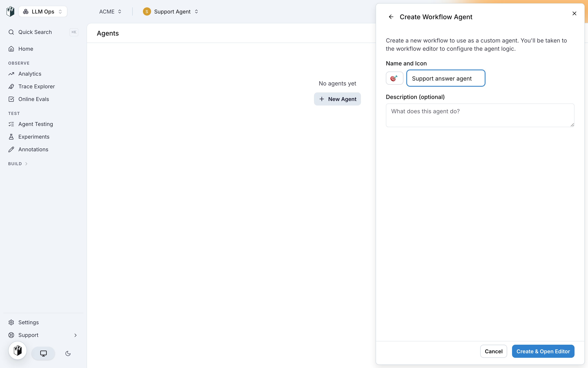Image resolution: width=588 pixels, height=368 pixels.
Task: Click the Experiments flask icon
Action: pyautogui.click(x=11, y=137)
